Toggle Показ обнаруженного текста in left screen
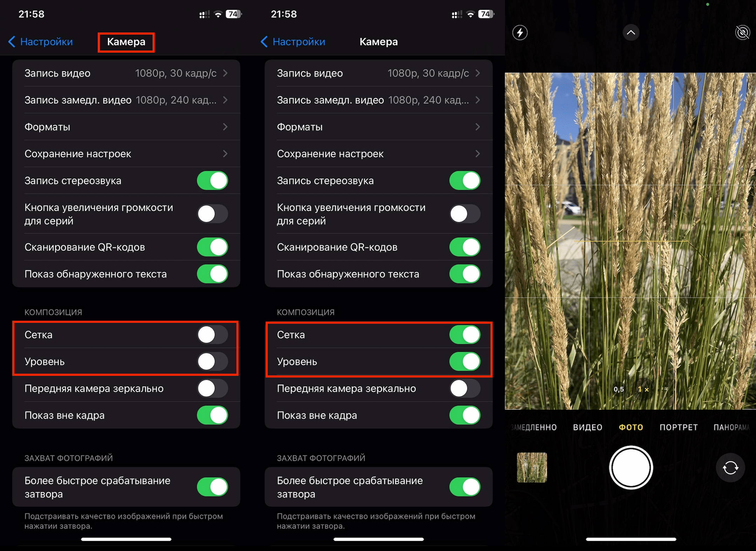Screen dimensions: 756x551 click(x=212, y=274)
